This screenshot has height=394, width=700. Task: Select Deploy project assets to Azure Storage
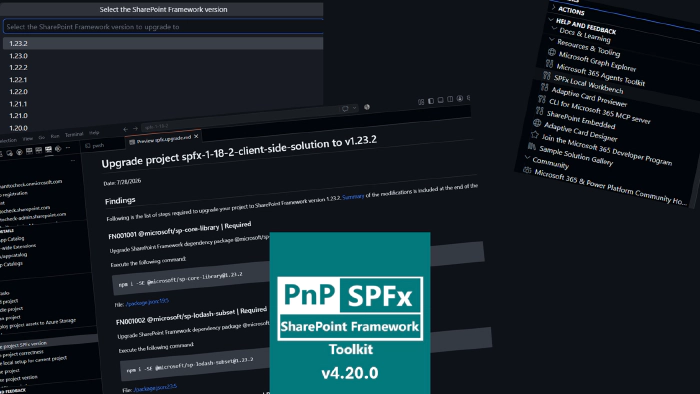coord(38,324)
